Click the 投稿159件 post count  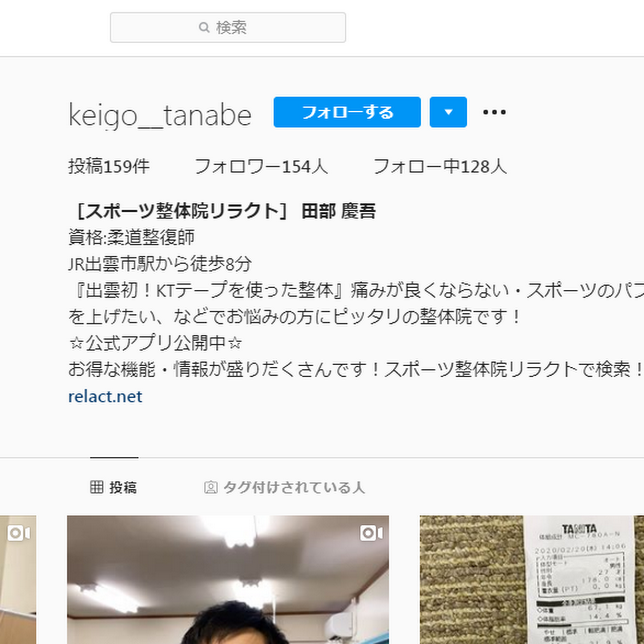109,166
